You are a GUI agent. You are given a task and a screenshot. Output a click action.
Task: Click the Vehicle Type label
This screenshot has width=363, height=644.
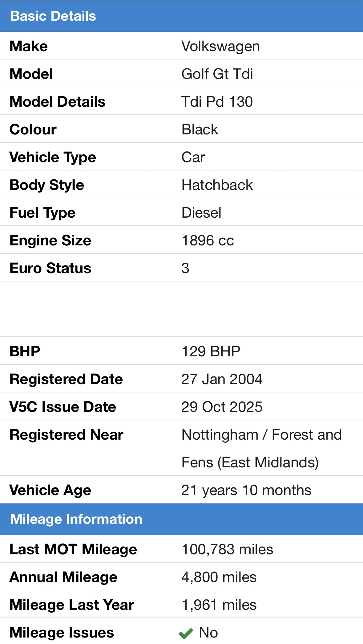click(x=53, y=157)
